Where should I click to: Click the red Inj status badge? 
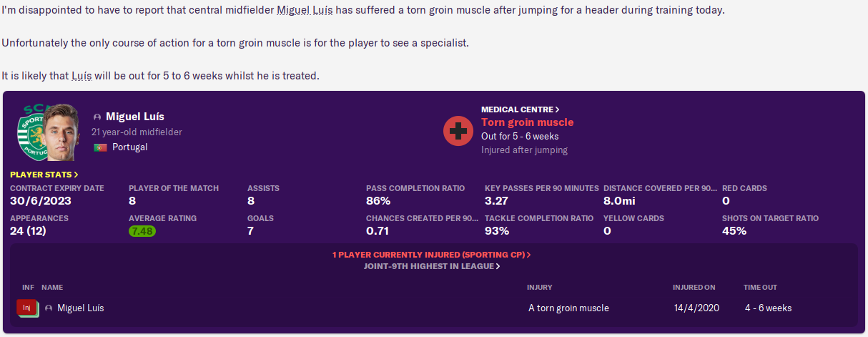tap(26, 308)
